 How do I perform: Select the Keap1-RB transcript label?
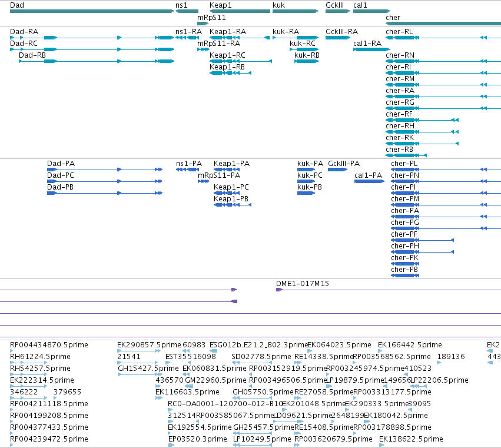[227, 67]
